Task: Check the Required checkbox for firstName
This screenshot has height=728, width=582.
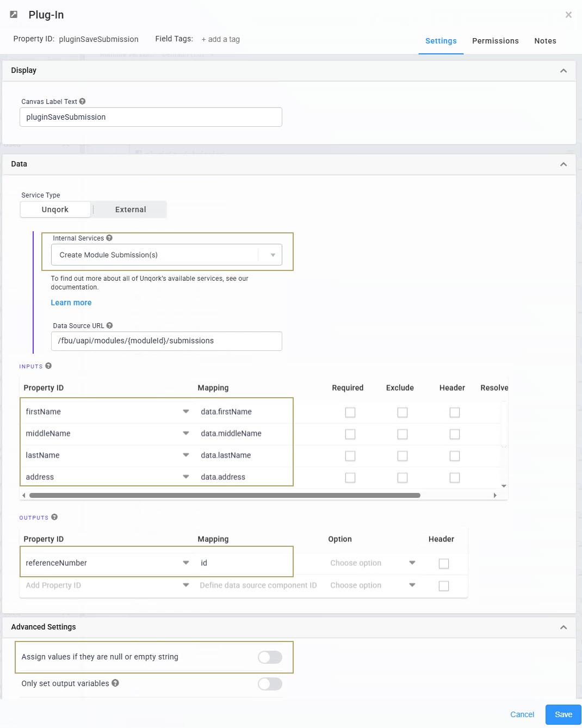Action: pos(350,412)
